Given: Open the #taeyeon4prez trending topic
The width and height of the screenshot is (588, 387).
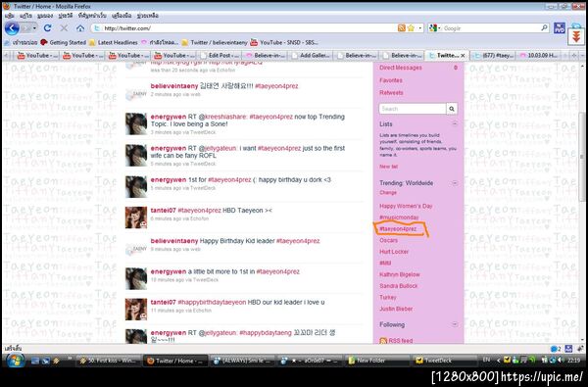Looking at the screenshot, I should point(398,228).
